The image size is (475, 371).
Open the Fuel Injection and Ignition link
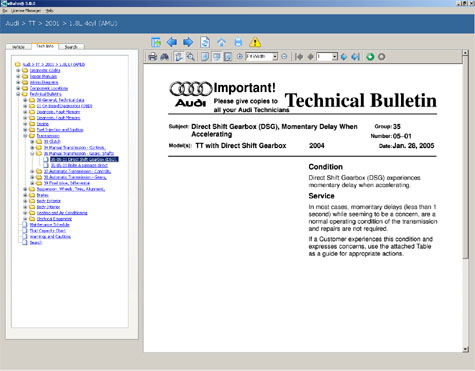click(60, 130)
